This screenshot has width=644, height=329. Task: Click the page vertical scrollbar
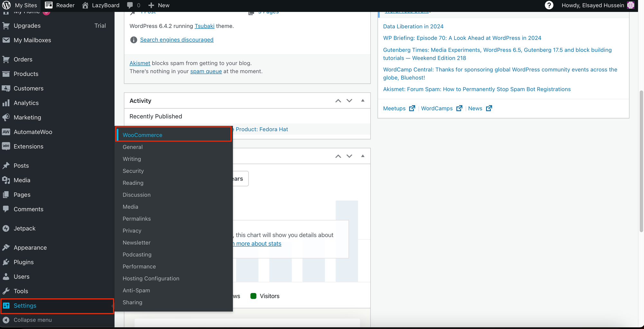coord(641,161)
